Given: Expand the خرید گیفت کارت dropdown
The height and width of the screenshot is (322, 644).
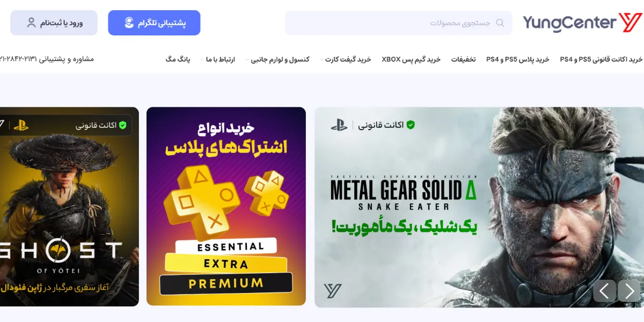Looking at the screenshot, I should click(347, 59).
